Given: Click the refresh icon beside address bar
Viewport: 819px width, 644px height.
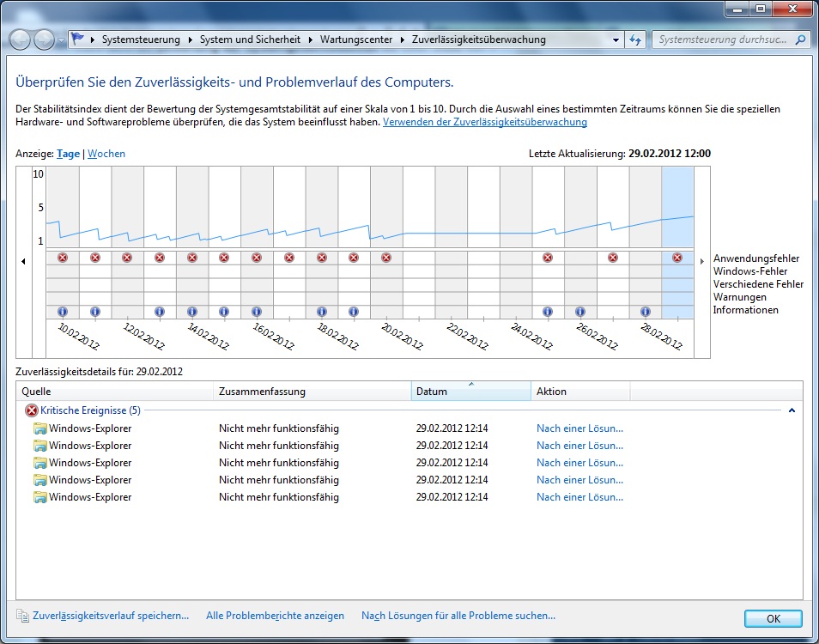Looking at the screenshot, I should coord(636,39).
